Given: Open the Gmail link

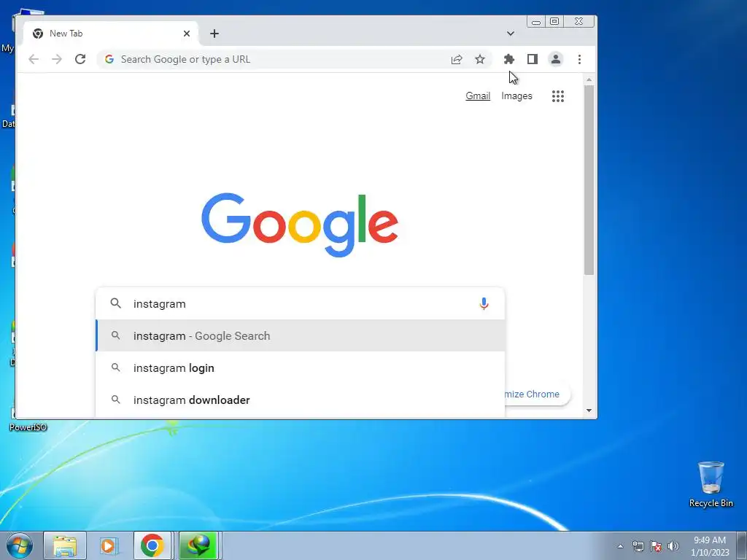Looking at the screenshot, I should coord(478,96).
